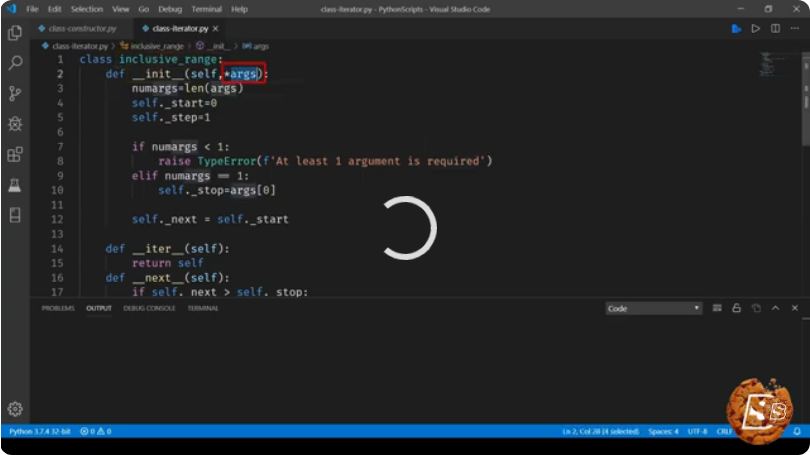The height and width of the screenshot is (455, 810).
Task: Open the Debug view bug icon
Action: point(15,124)
